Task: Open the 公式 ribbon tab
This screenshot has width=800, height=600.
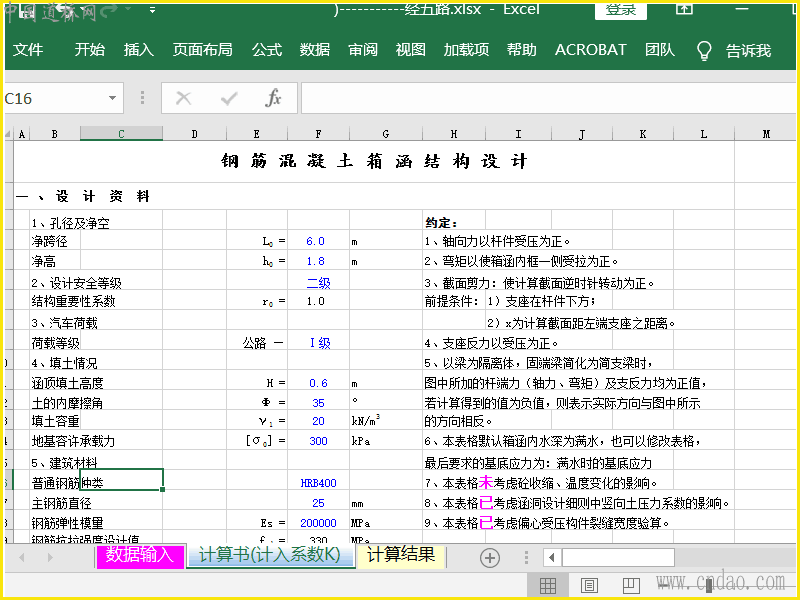Action: click(267, 50)
